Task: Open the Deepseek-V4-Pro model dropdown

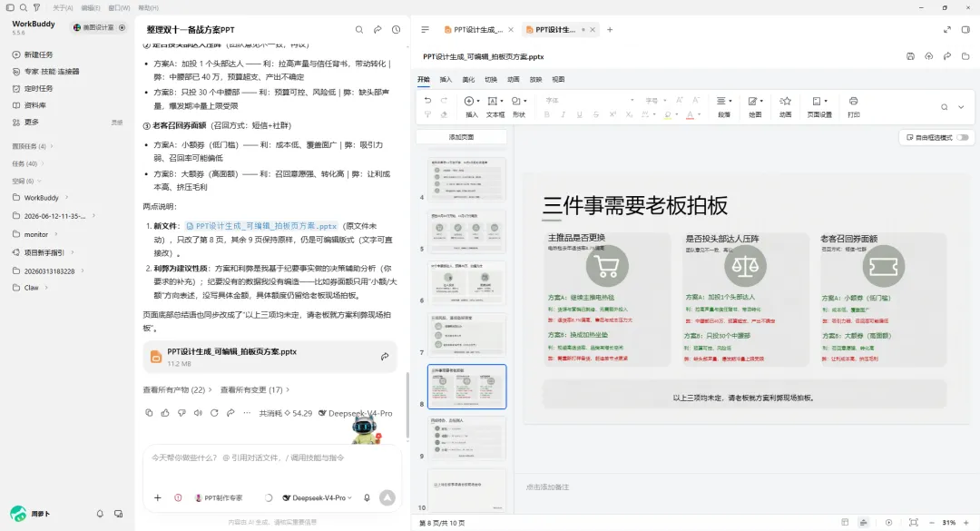Action: [x=318, y=497]
